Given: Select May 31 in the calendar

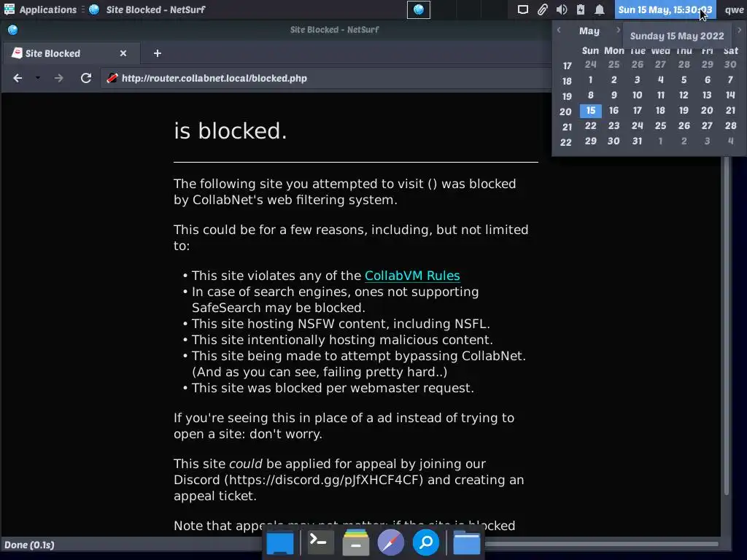Looking at the screenshot, I should click(637, 141).
